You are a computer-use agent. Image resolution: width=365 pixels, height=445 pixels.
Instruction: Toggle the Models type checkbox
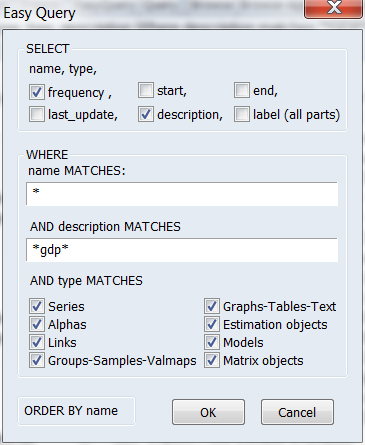[212, 342]
